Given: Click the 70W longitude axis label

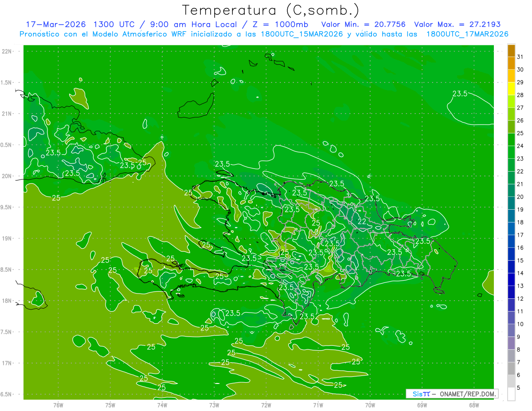Looking at the screenshot, I should coord(370,405).
